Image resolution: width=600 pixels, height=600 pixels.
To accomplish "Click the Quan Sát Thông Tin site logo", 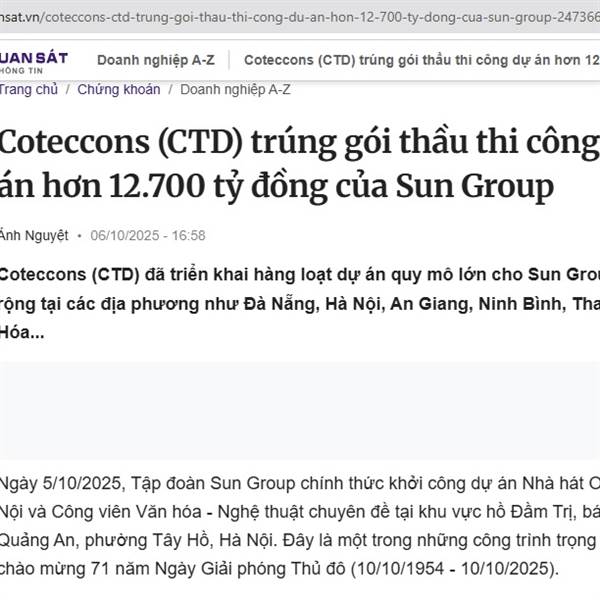I will [33, 60].
